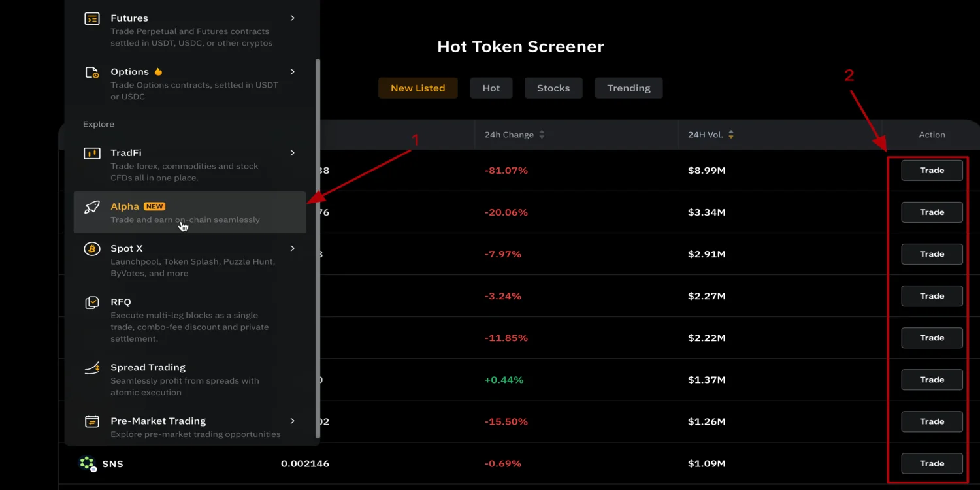Select the Stocks tab
The width and height of the screenshot is (980, 490).
(x=553, y=88)
